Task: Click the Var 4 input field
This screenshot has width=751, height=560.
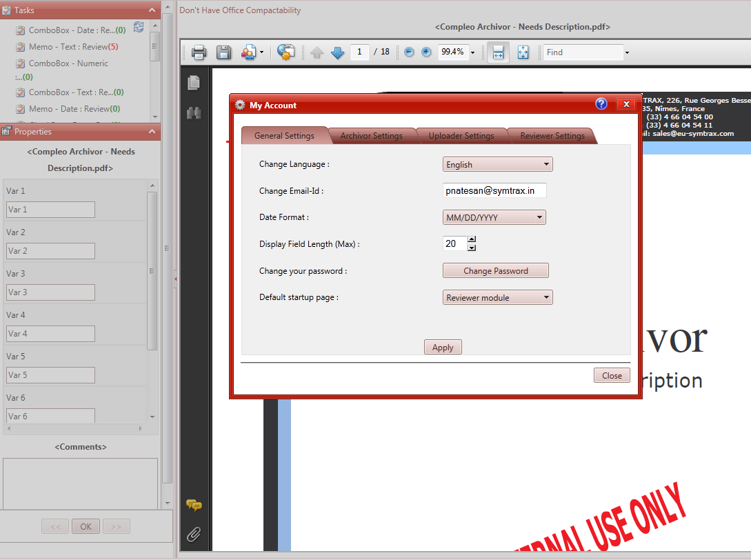Action: point(50,333)
